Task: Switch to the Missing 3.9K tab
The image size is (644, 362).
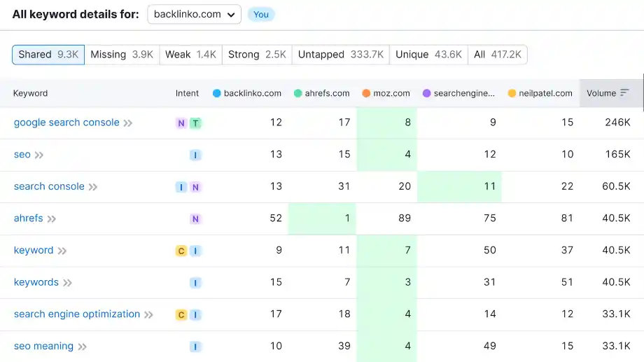Action: 122,55
